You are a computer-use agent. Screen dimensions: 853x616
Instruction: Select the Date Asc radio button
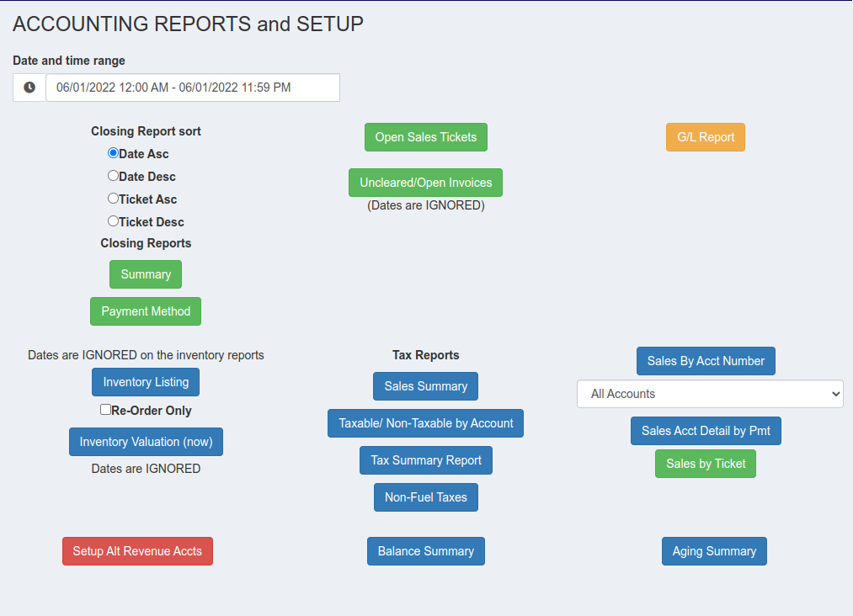pyautogui.click(x=113, y=153)
